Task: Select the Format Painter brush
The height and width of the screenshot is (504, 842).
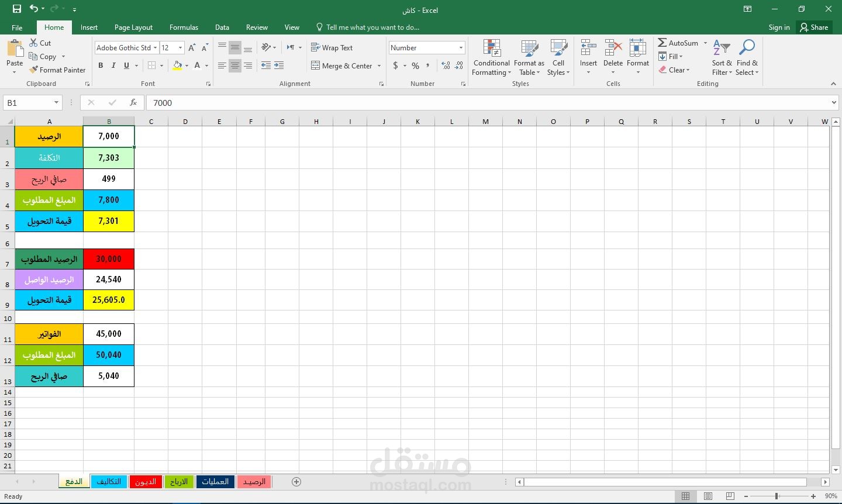Action: click(57, 70)
